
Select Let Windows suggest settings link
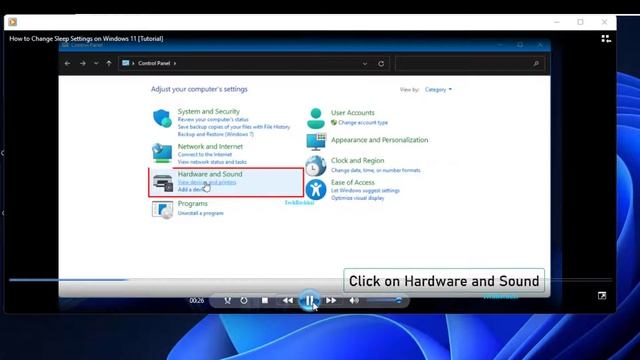point(365,191)
